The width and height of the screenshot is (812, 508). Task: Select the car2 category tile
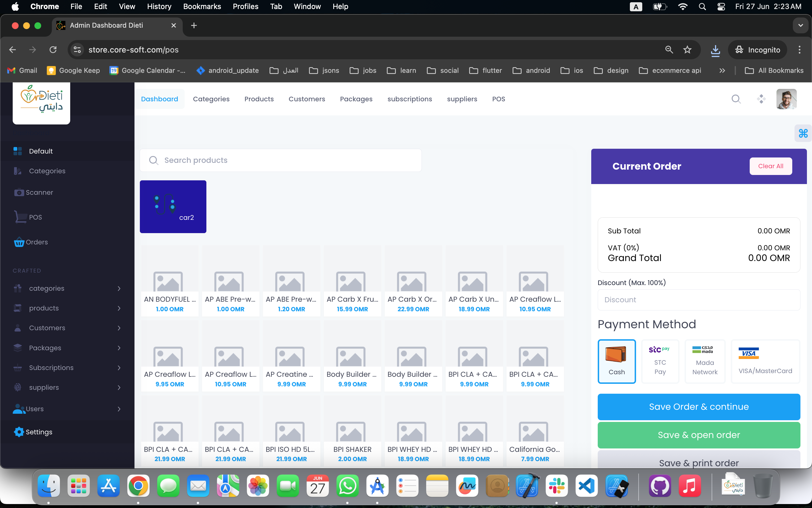(173, 207)
